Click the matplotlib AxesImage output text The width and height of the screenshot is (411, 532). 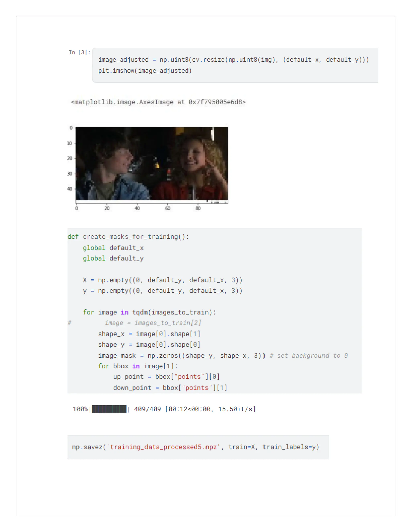pyautogui.click(x=158, y=102)
